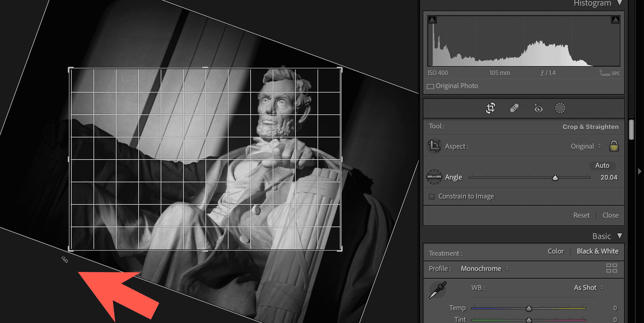Click the crop overlay right middle handle
This screenshot has width=644, height=323.
(341, 159)
